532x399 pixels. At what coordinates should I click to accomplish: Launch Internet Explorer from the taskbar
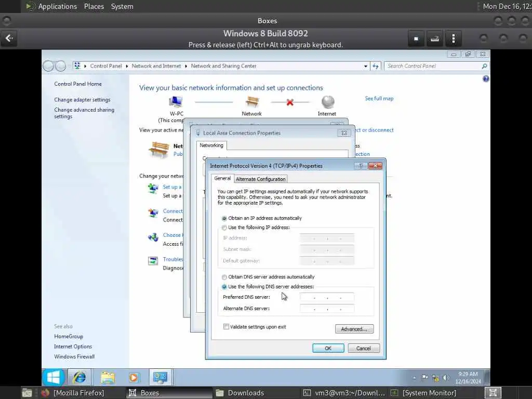coord(79,377)
